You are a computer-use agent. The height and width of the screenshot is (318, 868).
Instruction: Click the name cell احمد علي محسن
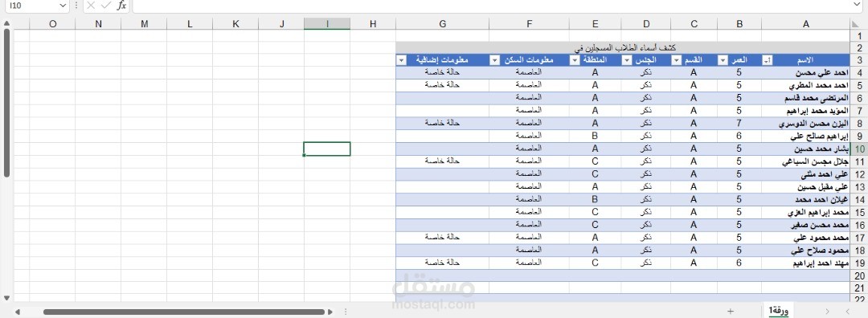pyautogui.click(x=805, y=73)
